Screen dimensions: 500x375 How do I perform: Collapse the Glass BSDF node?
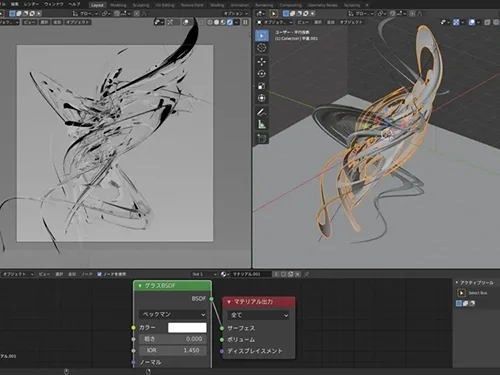(x=140, y=286)
